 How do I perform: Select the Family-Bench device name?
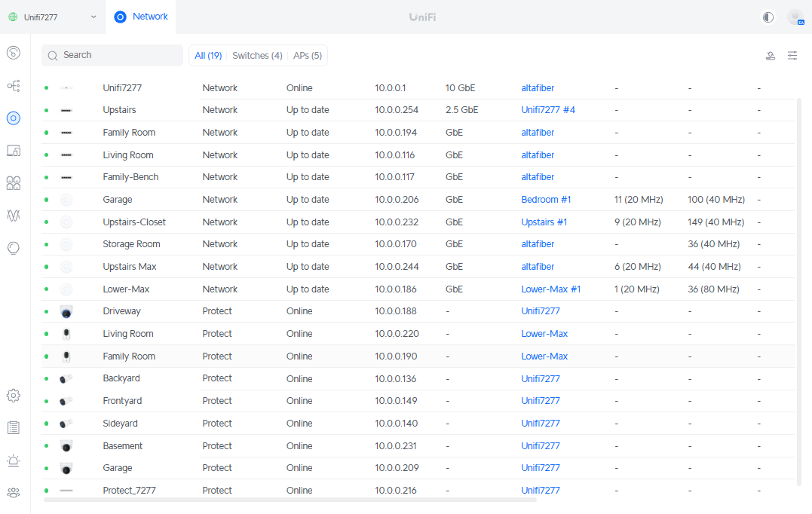[x=130, y=177]
